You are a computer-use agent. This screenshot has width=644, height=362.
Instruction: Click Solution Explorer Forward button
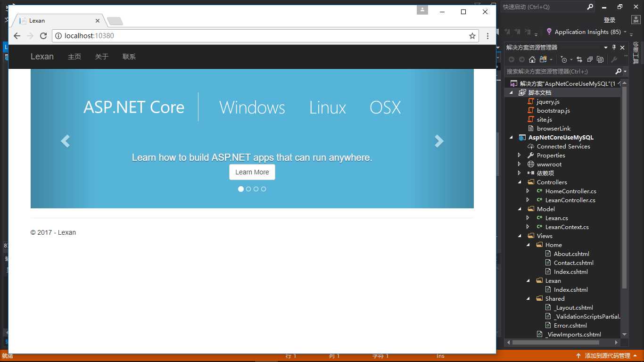(x=521, y=59)
